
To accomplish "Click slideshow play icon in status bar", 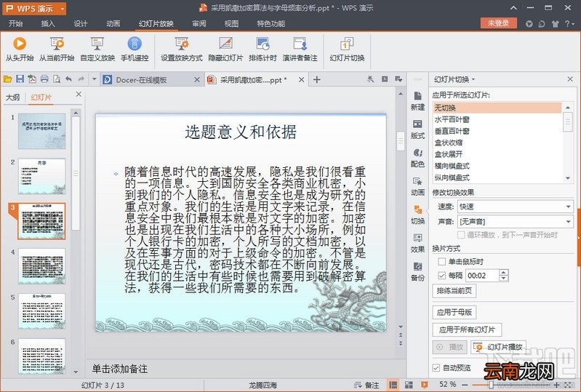I will tap(424, 385).
